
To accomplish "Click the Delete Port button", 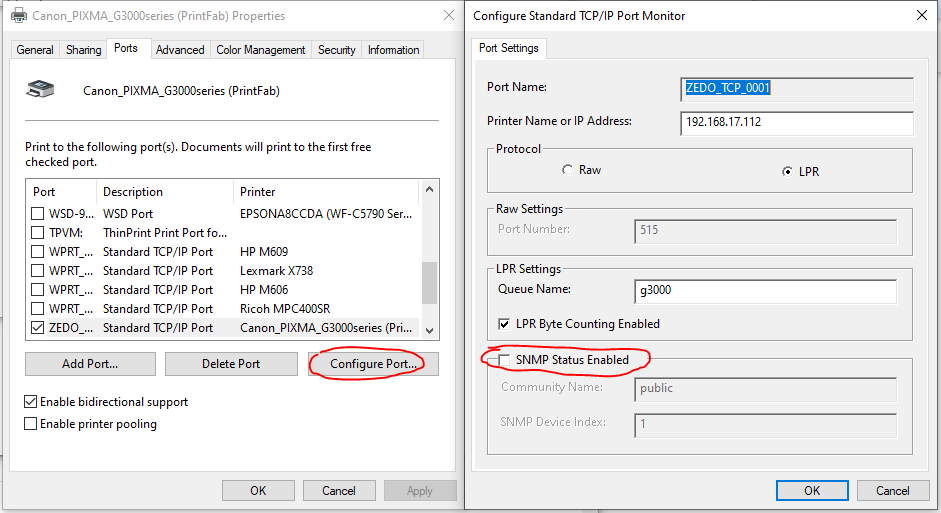I will coord(232,364).
